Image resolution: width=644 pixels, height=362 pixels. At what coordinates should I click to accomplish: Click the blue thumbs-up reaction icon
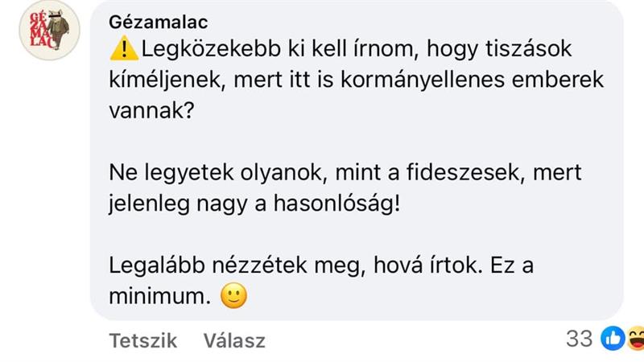click(x=613, y=339)
